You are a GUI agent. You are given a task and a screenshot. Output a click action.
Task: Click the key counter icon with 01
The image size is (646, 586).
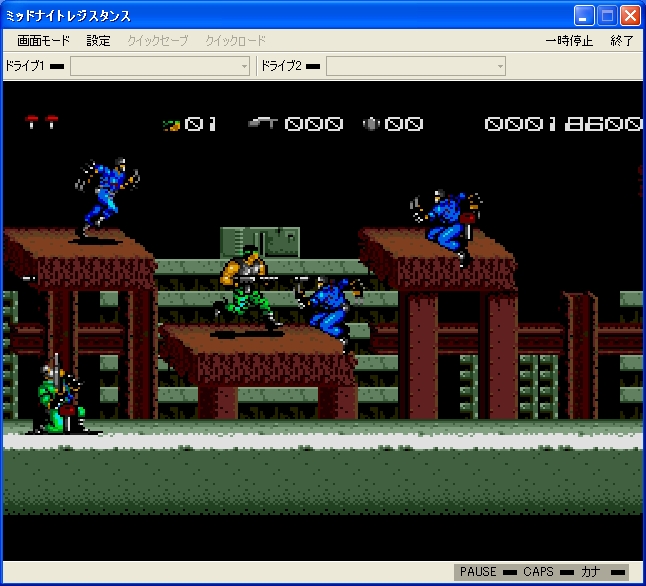(171, 125)
